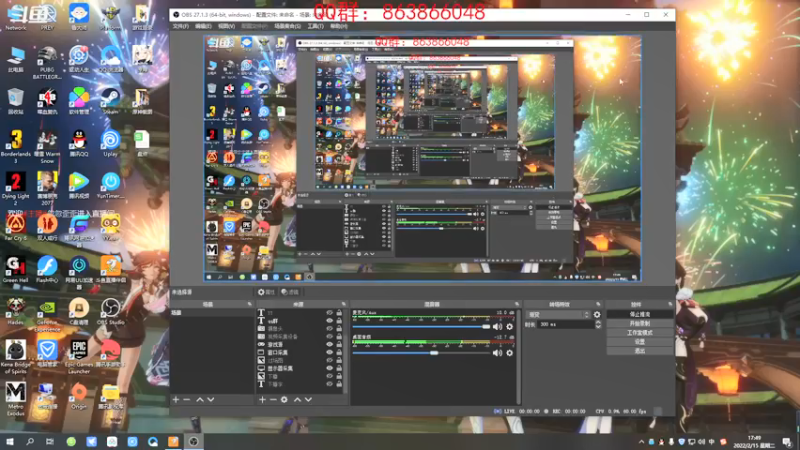Pop out the 转场特效 transitions dock
Screen dimensions: 800x450
tap(598, 304)
